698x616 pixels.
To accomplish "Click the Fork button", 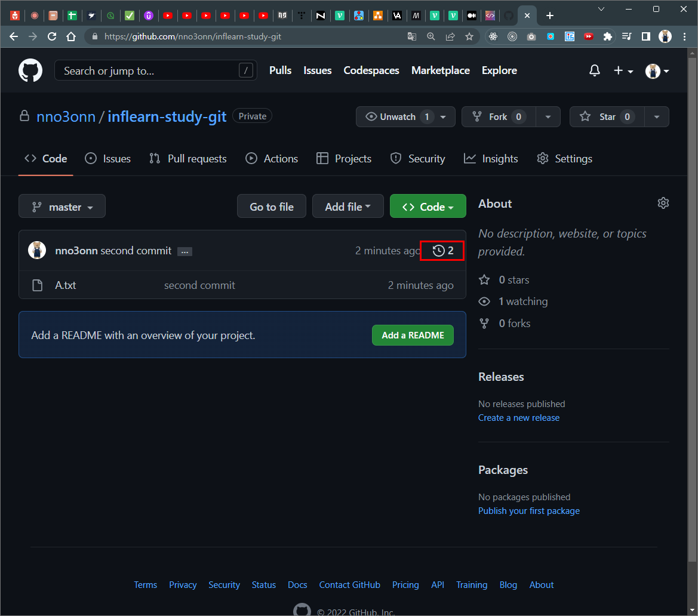I will coord(499,116).
